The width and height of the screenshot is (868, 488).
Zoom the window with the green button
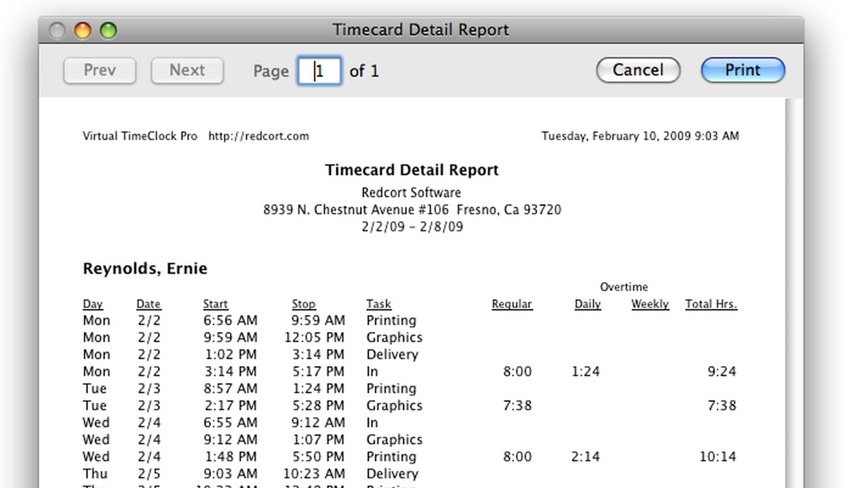[108, 30]
